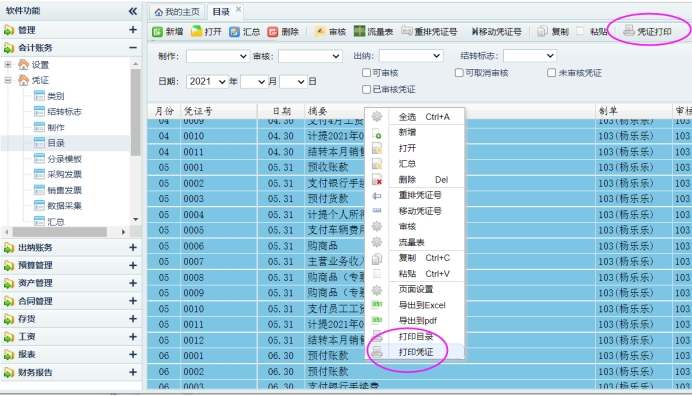This screenshot has height=396, width=692.
Task: Open 分录模板 in the tree
Action: pos(64,159)
